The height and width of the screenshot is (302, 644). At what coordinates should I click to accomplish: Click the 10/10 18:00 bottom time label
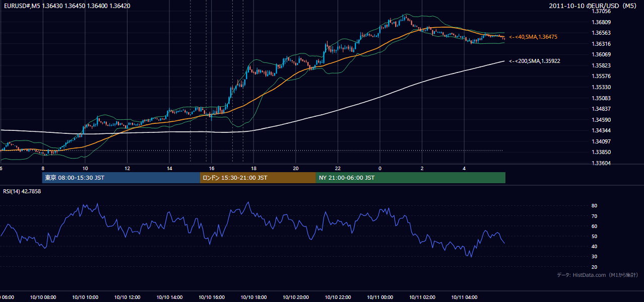click(x=254, y=297)
